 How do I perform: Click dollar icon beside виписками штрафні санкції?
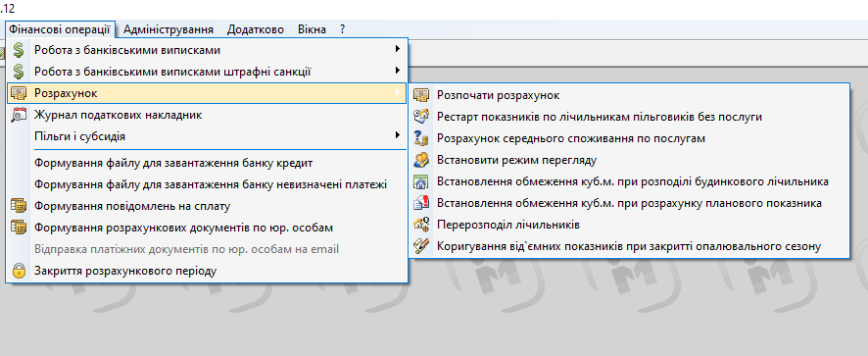tap(19, 72)
